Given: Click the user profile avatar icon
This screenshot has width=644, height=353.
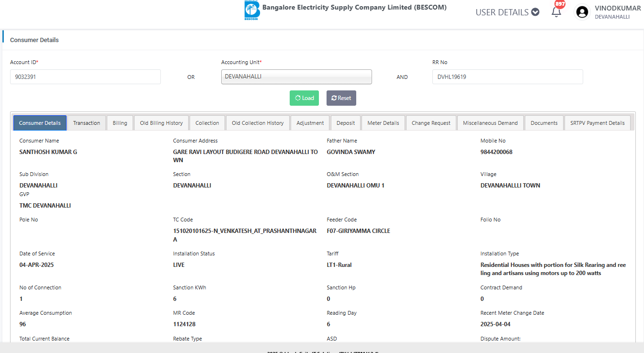Looking at the screenshot, I should pos(582,12).
